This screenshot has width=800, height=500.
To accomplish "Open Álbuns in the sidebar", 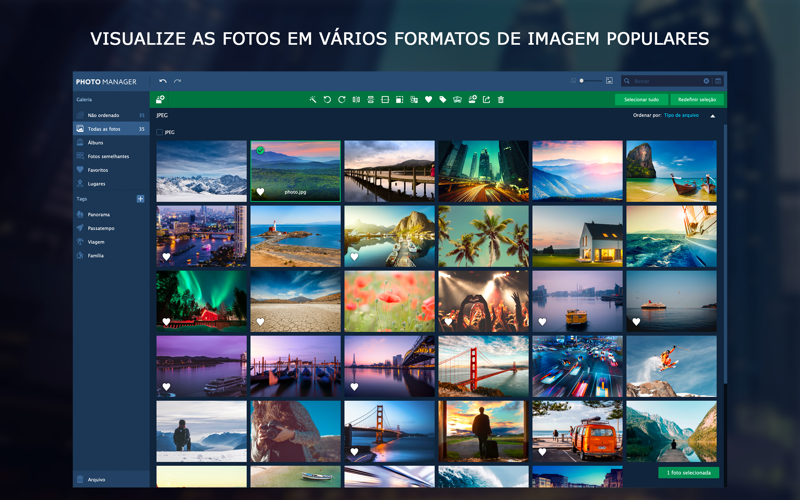I will coord(96,143).
